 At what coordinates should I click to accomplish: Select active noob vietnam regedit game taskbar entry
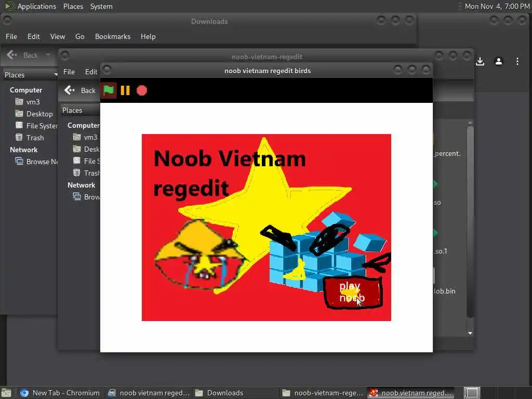click(410, 393)
